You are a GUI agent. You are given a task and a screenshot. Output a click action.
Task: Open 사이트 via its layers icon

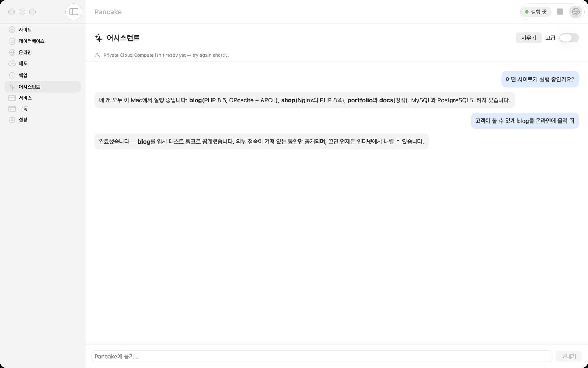coord(12,30)
